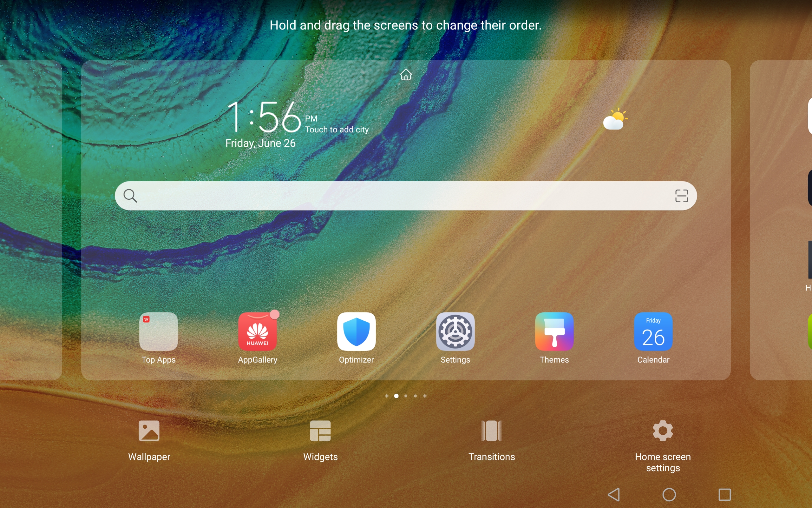Viewport: 812px width, 508px height.
Task: Select the previous screen preview on left
Action: click(x=31, y=220)
